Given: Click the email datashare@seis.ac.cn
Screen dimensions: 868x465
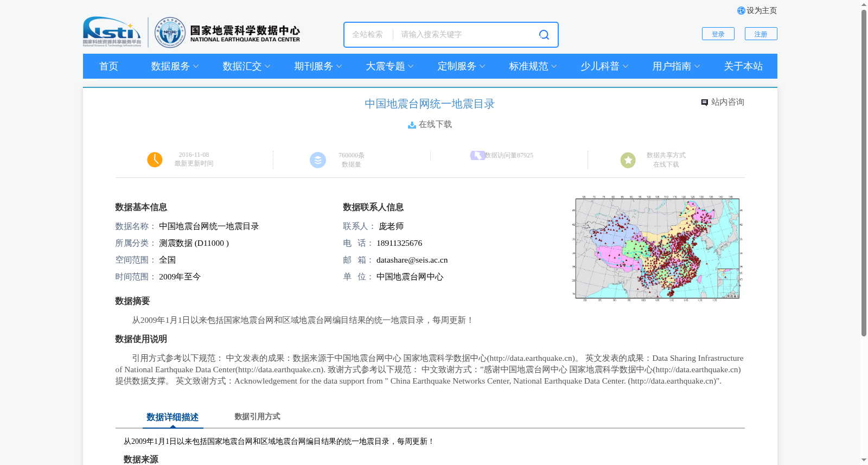Looking at the screenshot, I should (412, 260).
